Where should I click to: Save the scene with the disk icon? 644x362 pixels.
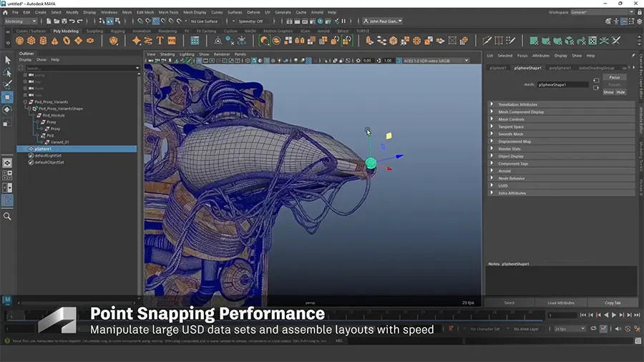pos(64,21)
